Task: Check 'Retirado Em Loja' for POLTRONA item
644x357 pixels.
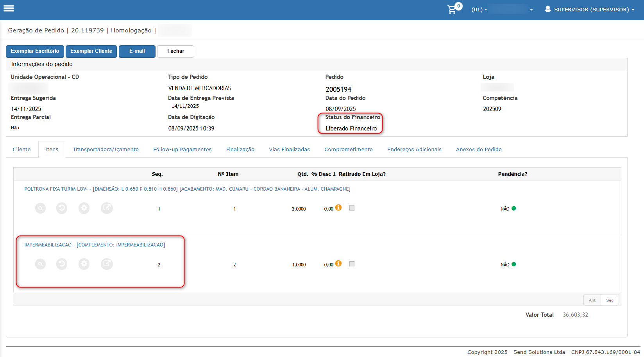Action: coord(352,208)
